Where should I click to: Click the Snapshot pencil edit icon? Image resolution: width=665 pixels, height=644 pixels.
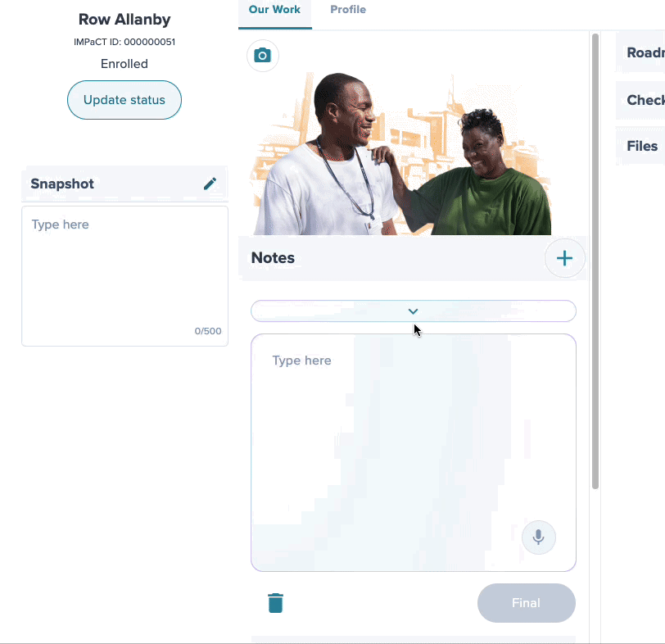click(x=210, y=184)
